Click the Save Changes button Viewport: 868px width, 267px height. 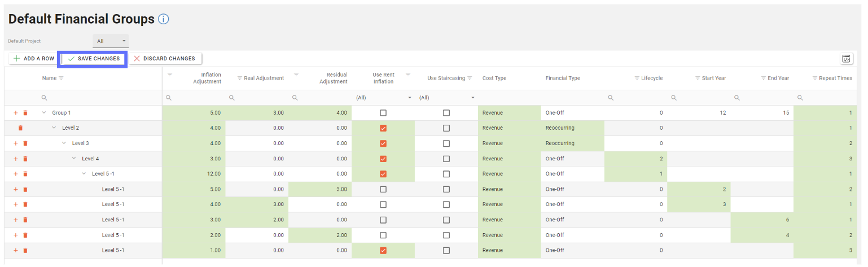pos(94,59)
